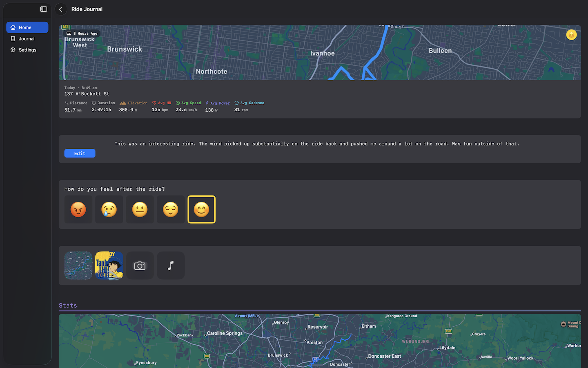The height and width of the screenshot is (368, 588).
Task: Open Settings in the sidebar
Action: click(x=27, y=50)
